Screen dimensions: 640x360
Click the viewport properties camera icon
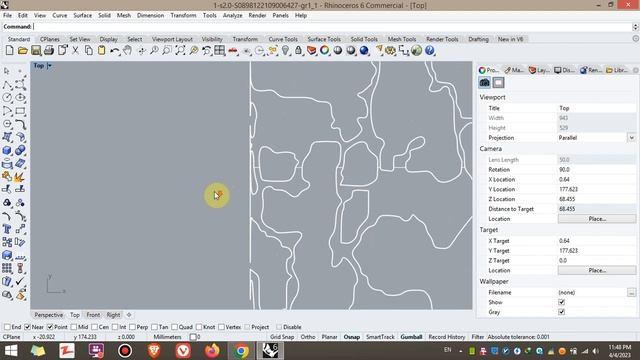[x=484, y=82]
